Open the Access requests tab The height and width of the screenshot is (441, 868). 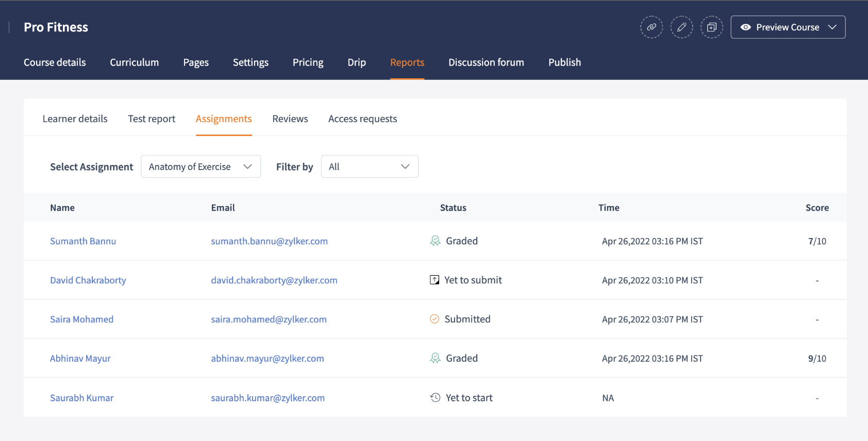pyautogui.click(x=362, y=119)
